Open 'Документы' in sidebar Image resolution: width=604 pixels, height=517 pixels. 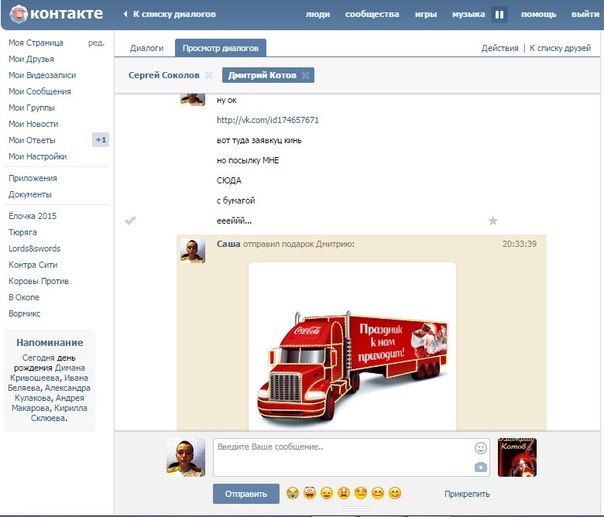30,194
